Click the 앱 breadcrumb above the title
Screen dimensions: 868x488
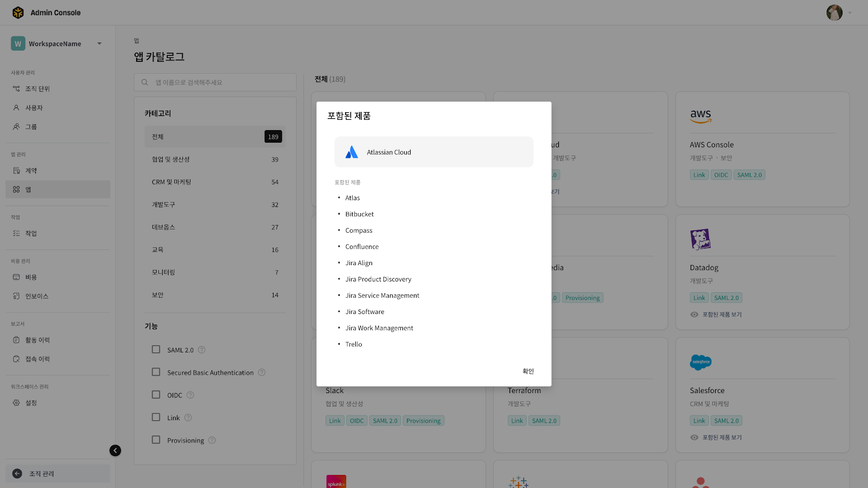coord(137,41)
